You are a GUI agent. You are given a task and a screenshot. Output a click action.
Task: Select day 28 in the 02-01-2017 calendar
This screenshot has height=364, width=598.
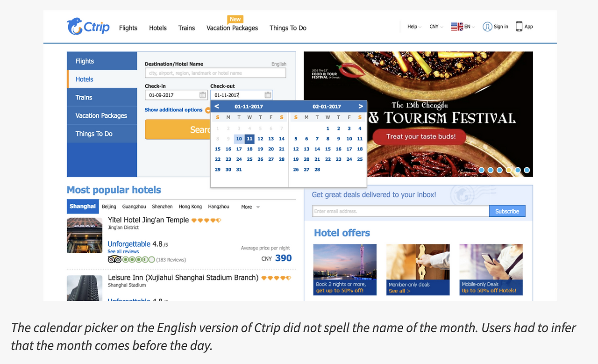(317, 170)
